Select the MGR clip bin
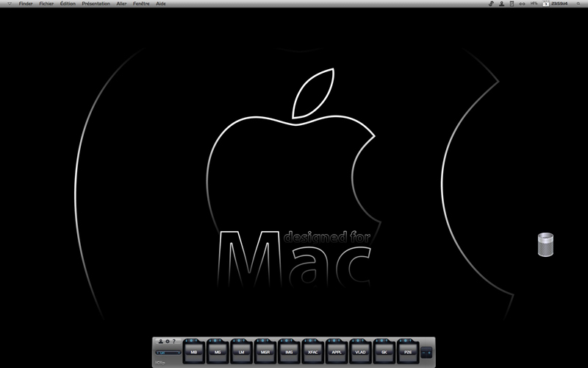Image resolution: width=588 pixels, height=368 pixels. 265,351
